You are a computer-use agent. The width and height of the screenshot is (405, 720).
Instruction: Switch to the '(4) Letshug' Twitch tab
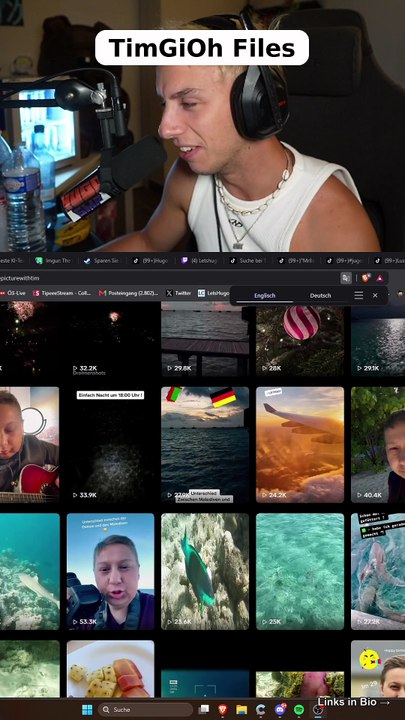click(x=199, y=260)
